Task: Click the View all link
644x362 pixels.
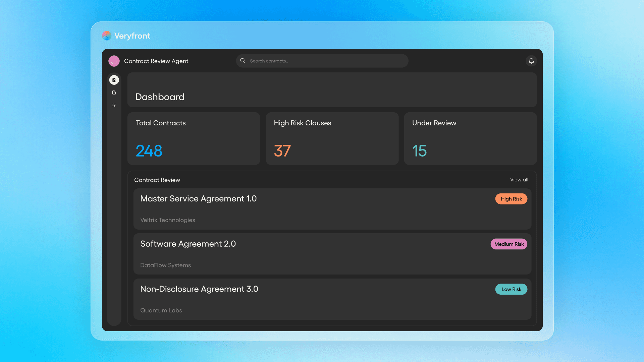Action: tap(519, 180)
